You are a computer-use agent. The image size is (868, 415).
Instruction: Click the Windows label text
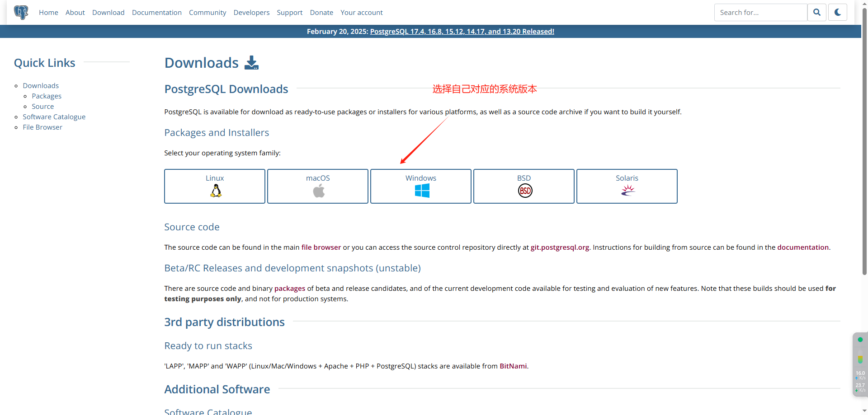pos(421,178)
